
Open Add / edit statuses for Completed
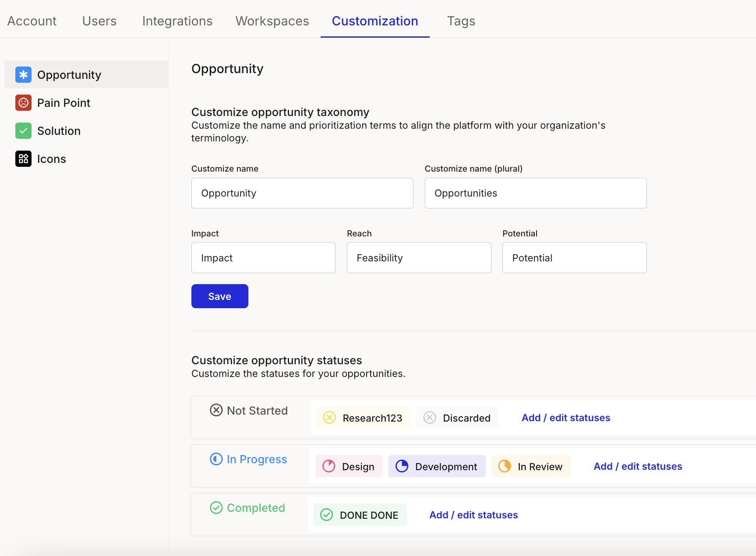pos(473,515)
